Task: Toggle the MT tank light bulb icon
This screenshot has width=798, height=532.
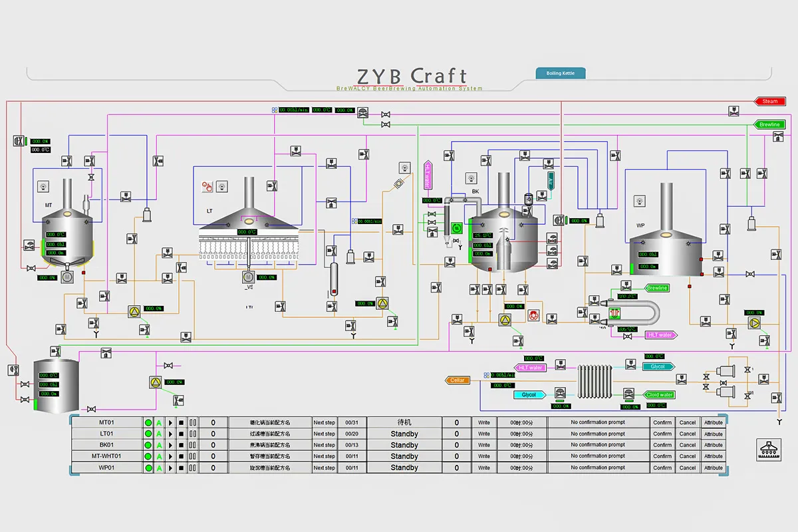Action: [44, 186]
